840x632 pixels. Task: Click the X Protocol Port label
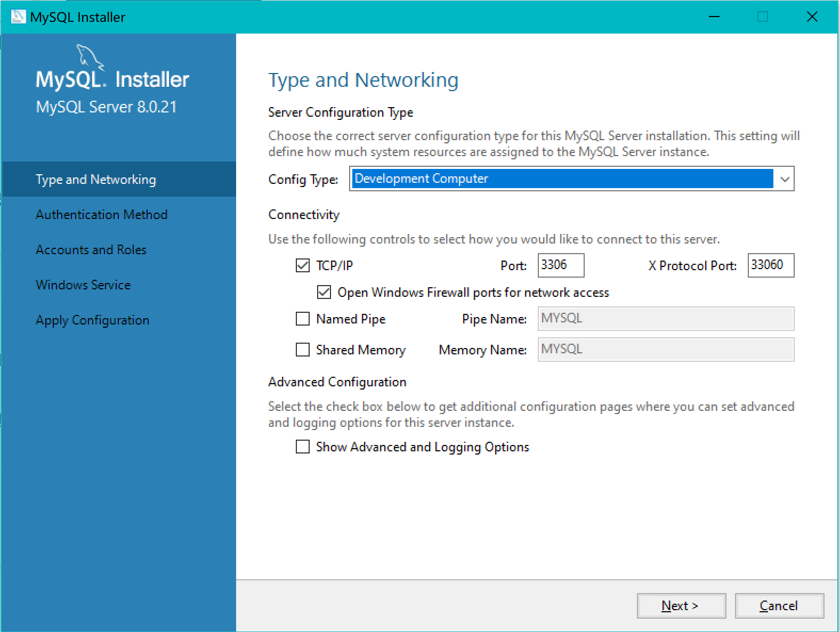click(x=692, y=265)
